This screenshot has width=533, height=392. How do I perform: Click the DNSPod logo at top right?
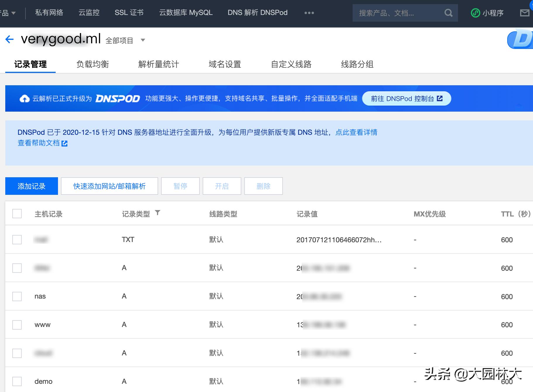(521, 39)
